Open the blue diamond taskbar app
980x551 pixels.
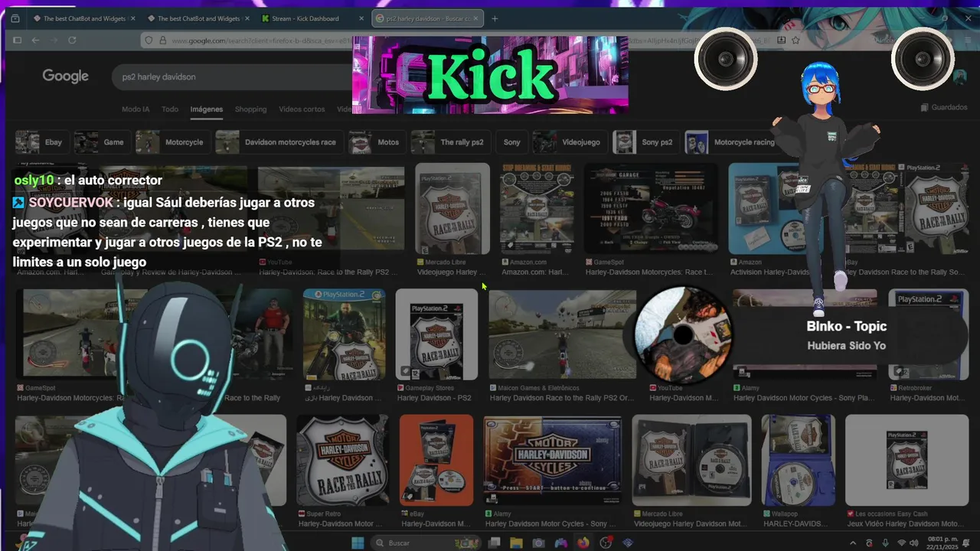[628, 543]
